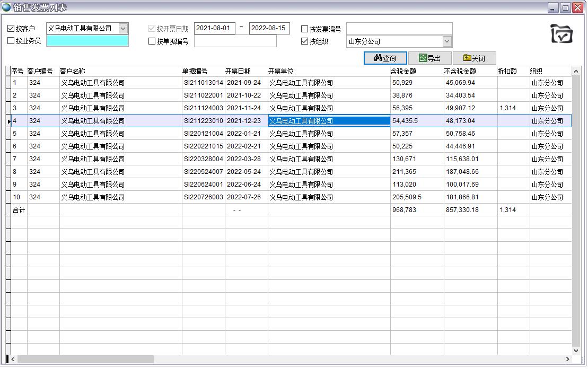Click the invoice number input field
Screen dimensions: 588x369
[x=399, y=29]
